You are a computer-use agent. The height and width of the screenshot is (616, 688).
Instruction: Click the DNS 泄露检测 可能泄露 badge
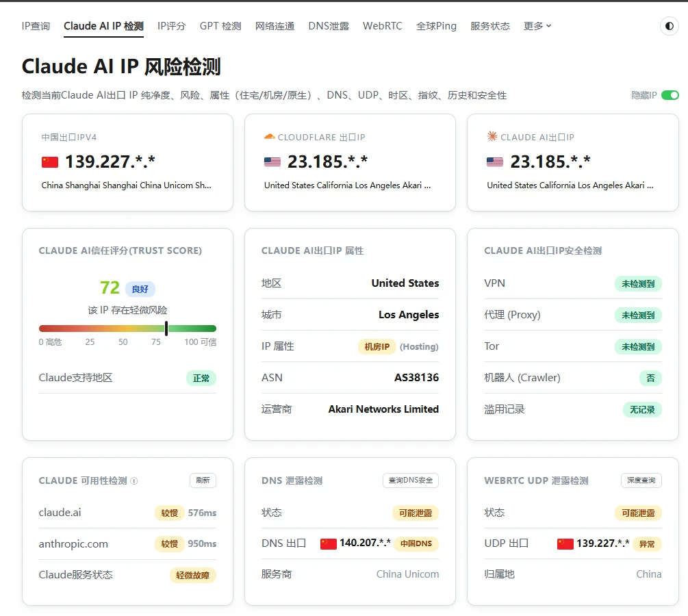[x=415, y=513]
